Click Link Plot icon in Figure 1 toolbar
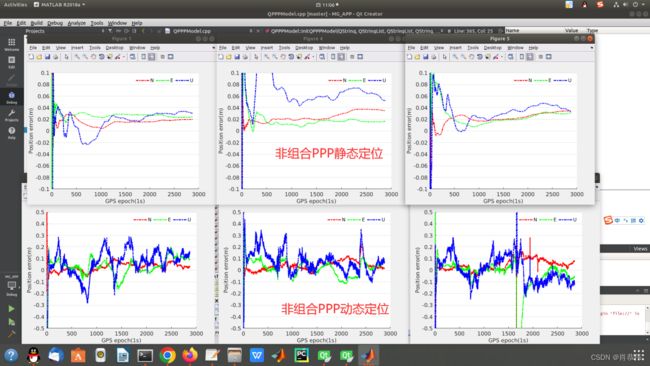The width and height of the screenshot is (650, 366). point(133,57)
